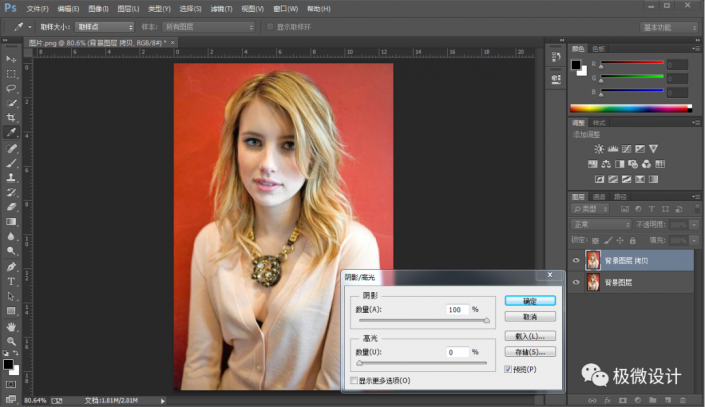Open the 取样大小 sample size dropdown
The width and height of the screenshot is (705, 407).
(103, 26)
